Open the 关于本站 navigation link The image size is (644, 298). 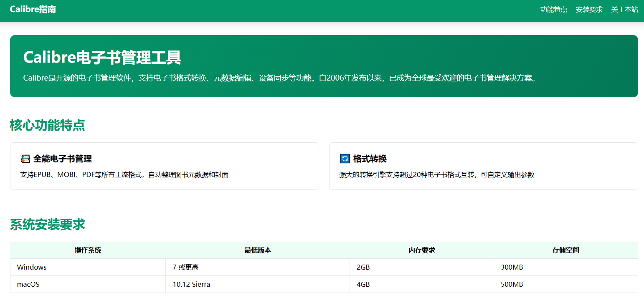(625, 10)
